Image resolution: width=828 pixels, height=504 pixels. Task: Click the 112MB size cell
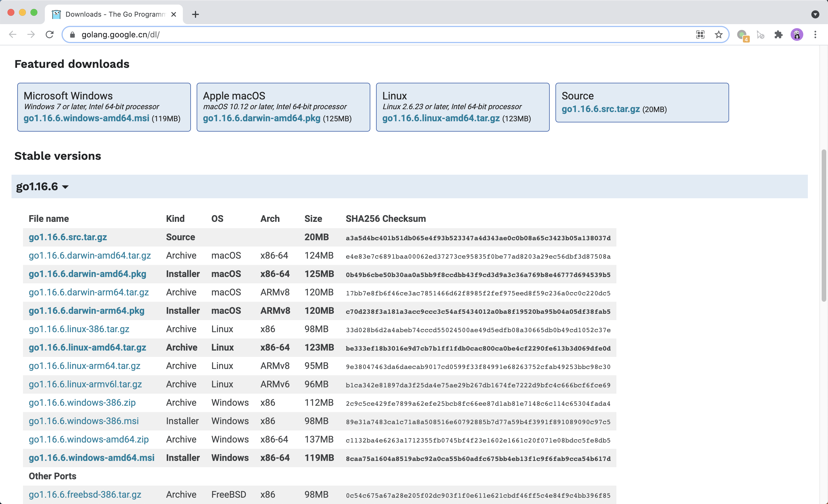point(319,403)
